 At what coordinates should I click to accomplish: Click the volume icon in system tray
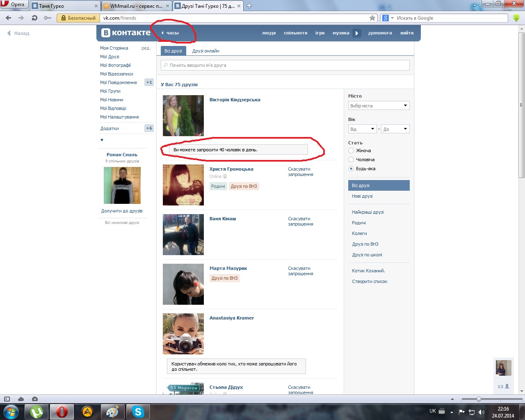(x=482, y=412)
